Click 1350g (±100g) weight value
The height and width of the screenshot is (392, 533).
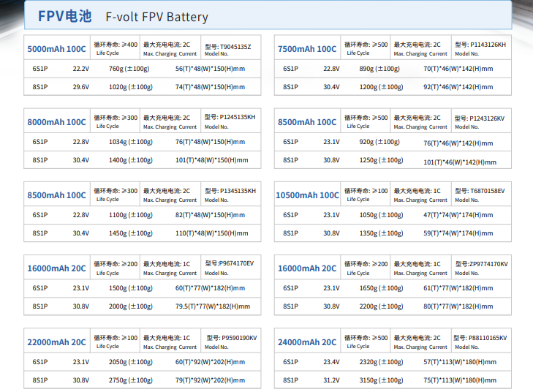pyautogui.click(x=381, y=233)
